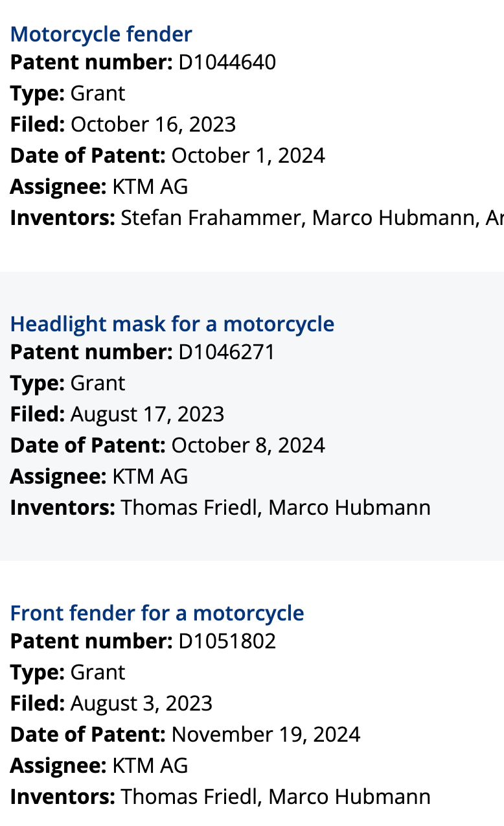Click patent number D1046271
Screen dimensions: 504x826
tap(227, 352)
